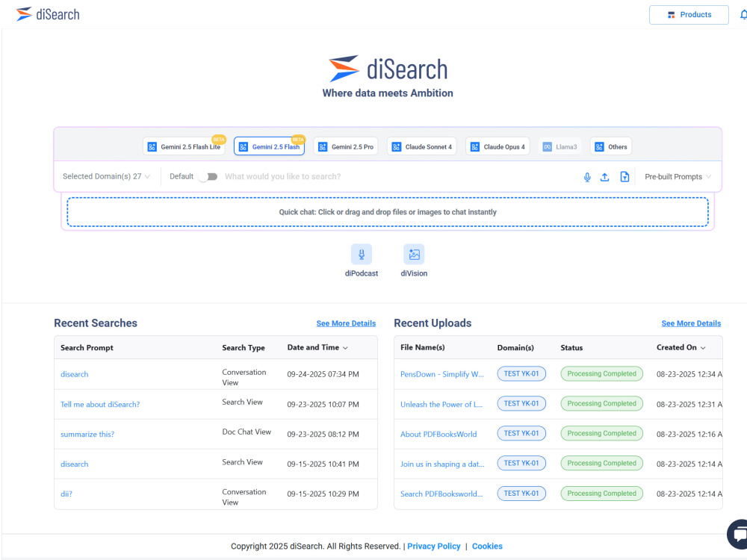Open the 'summarize this?' search

point(87,435)
